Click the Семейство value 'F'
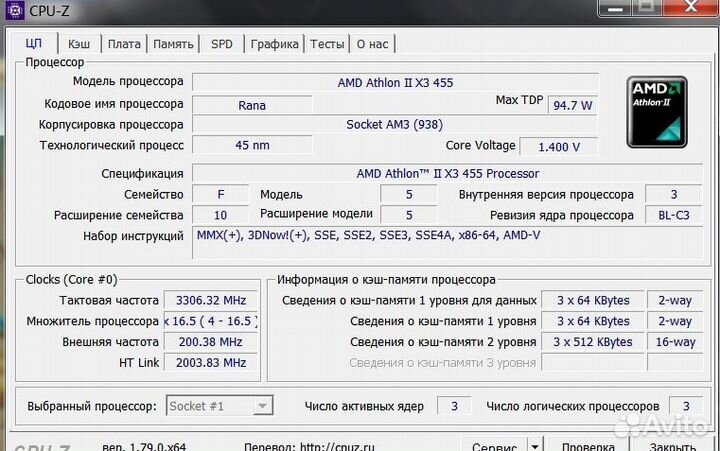The height and width of the screenshot is (451, 720). (220, 194)
